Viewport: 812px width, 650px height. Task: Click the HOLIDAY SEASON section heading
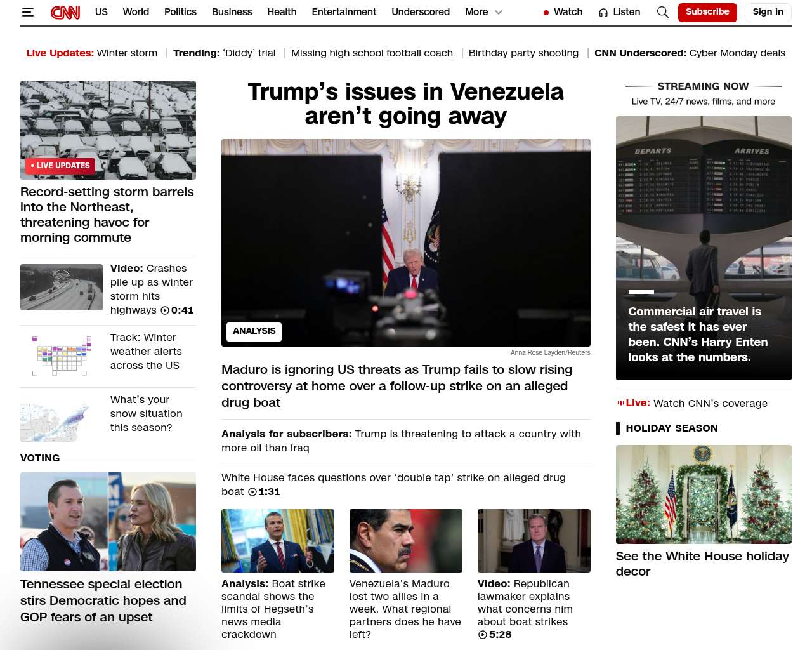(672, 428)
